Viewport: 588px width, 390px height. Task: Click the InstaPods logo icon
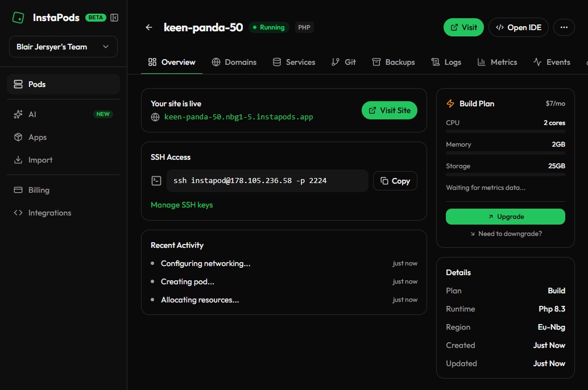(x=18, y=18)
